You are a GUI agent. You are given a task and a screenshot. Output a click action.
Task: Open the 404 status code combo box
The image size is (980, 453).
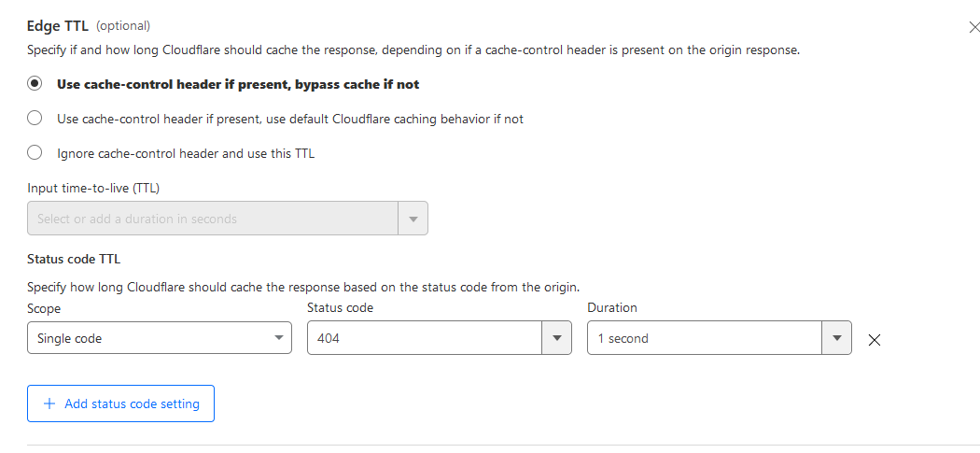click(x=425, y=338)
